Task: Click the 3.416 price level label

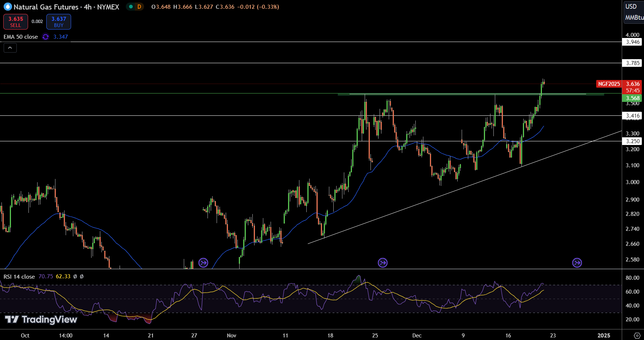Action: 633,116
